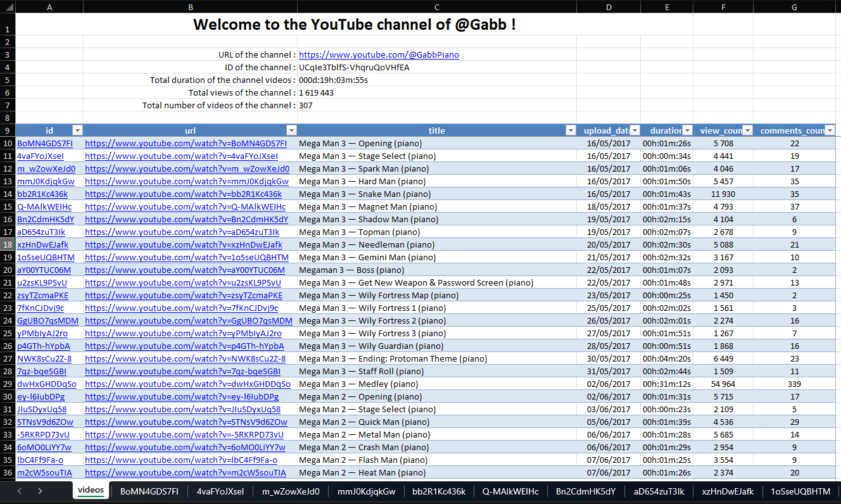
Task: Open the watch URL ending in 7fKnCJDvj9c
Action: pos(182,308)
